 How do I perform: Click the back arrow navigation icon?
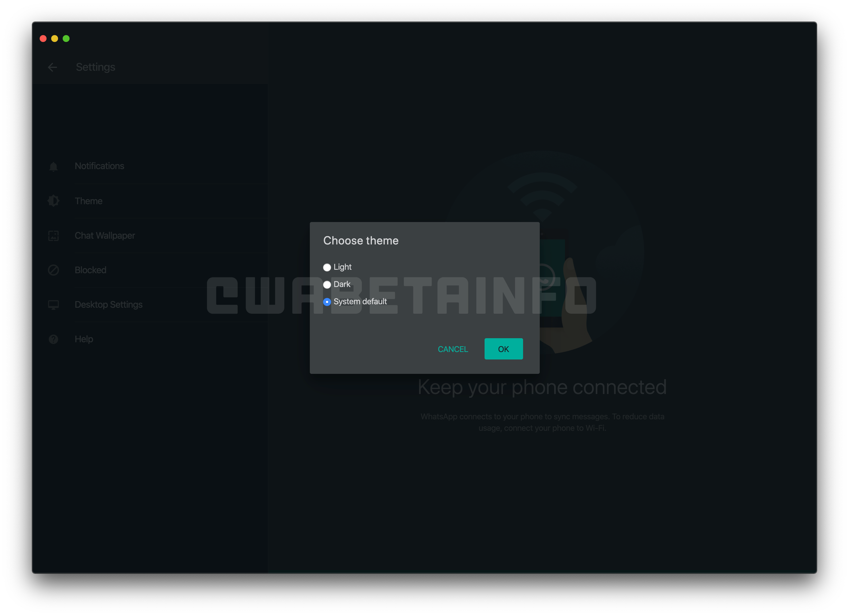[x=52, y=67]
